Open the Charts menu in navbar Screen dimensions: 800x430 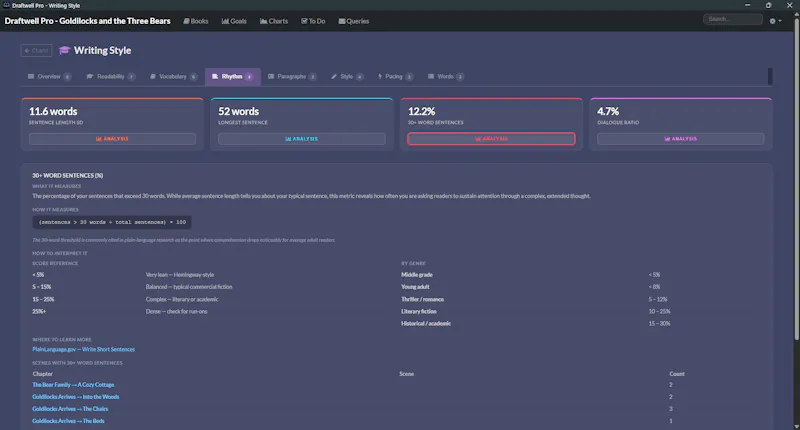(274, 21)
